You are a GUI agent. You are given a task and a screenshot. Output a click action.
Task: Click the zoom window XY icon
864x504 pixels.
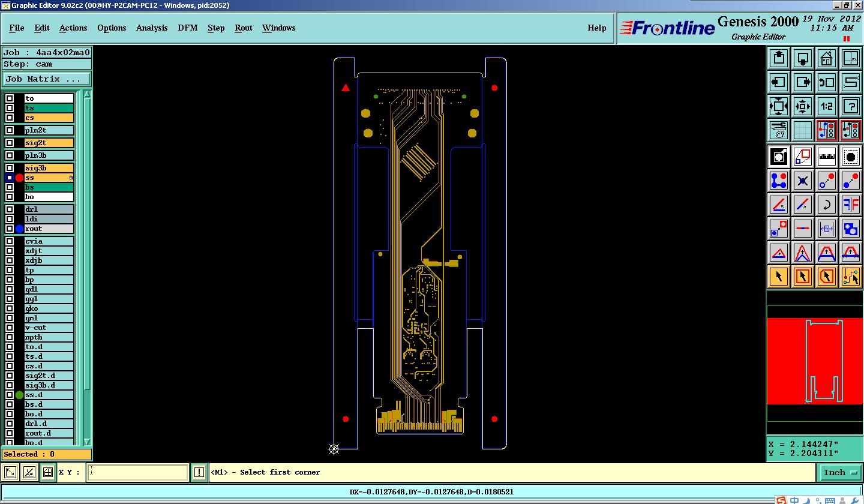pos(851,59)
